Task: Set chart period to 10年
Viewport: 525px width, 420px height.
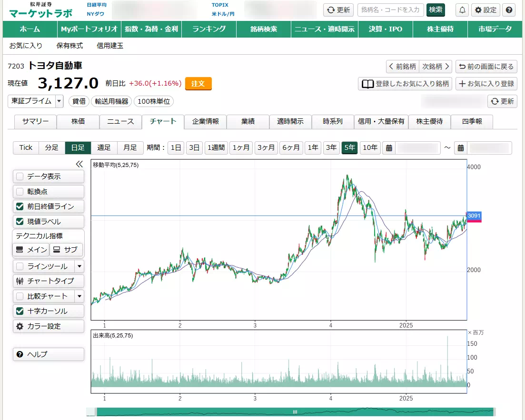Action: click(x=370, y=147)
